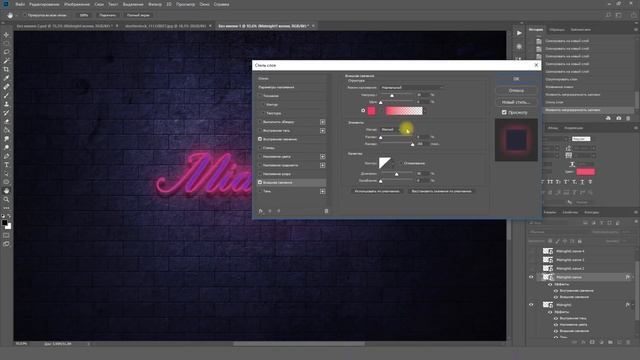This screenshot has height=360, width=640.
Task: Click the Восстановить значения по умолчанию button
Action: [x=441, y=191]
